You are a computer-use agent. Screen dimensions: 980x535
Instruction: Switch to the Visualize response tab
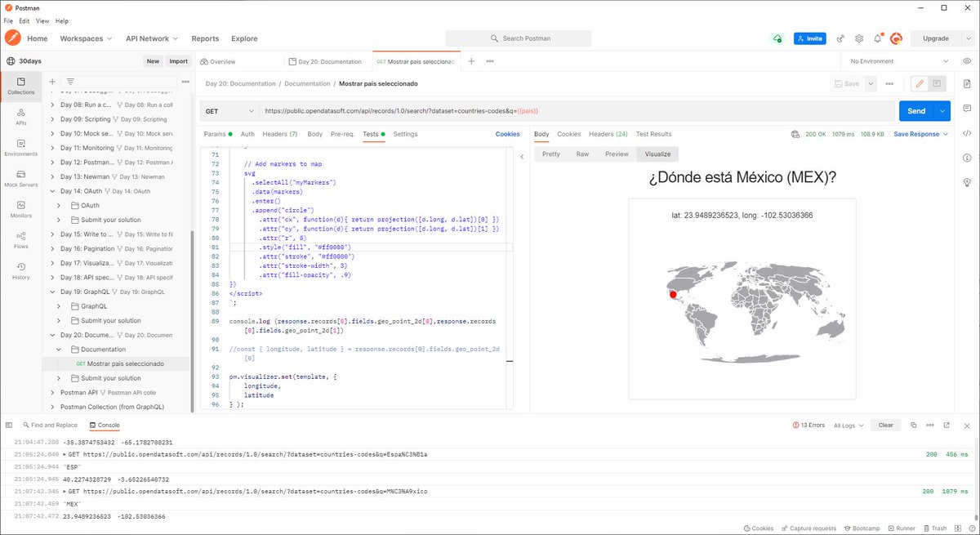point(657,154)
